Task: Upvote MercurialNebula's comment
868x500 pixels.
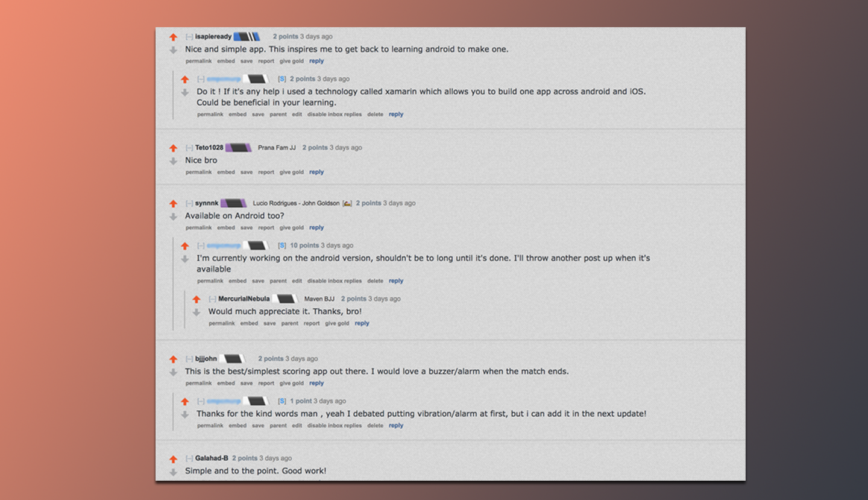Action: (x=196, y=300)
